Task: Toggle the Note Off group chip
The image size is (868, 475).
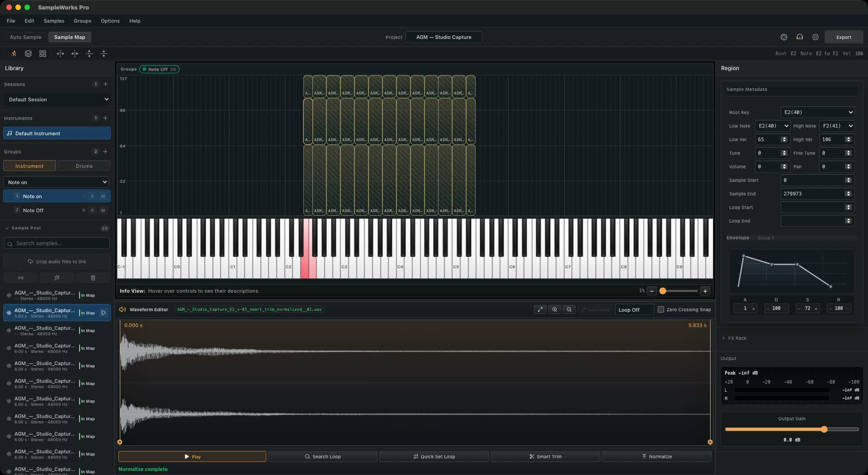Action: coord(159,69)
